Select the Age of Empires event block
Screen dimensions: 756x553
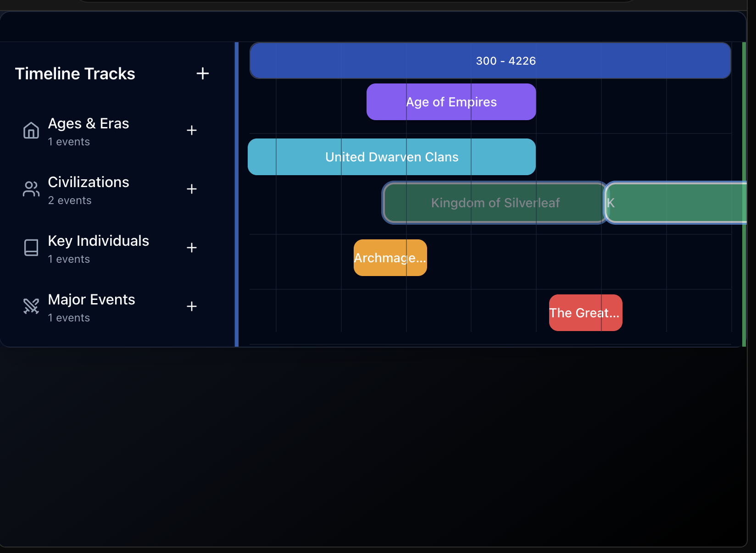point(451,102)
